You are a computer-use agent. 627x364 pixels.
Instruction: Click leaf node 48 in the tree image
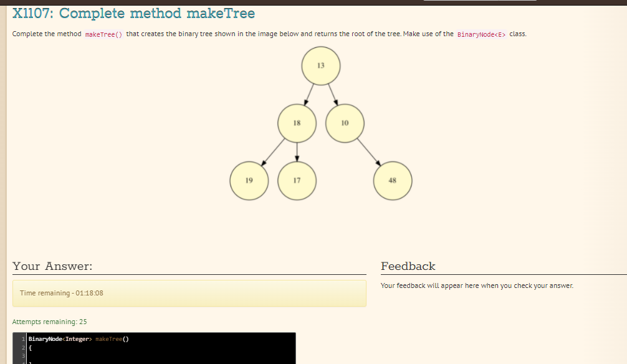tap(393, 180)
